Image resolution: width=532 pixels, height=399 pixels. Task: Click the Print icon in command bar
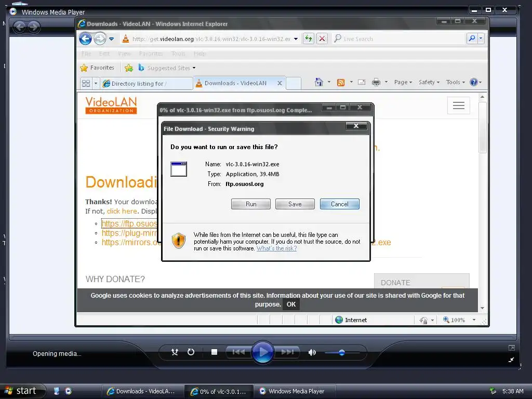[x=376, y=82]
